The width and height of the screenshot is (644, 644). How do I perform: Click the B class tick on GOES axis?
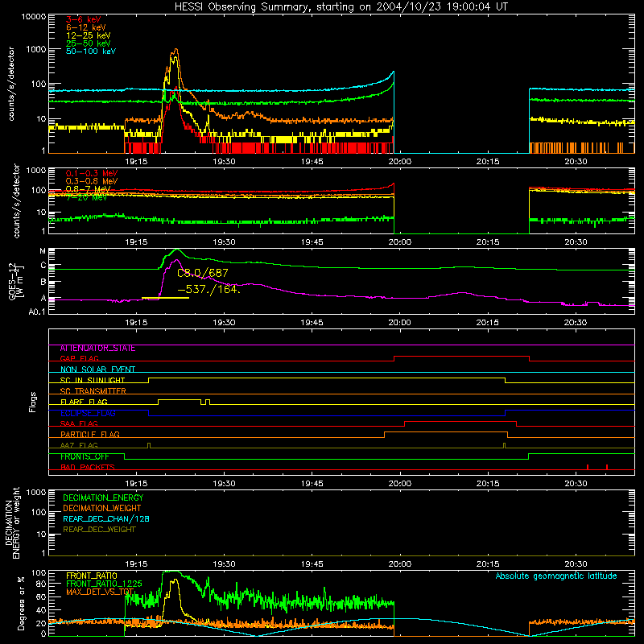tap(43, 283)
